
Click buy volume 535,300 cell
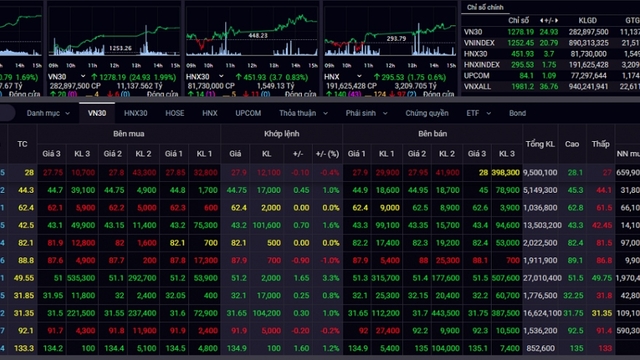(81, 278)
